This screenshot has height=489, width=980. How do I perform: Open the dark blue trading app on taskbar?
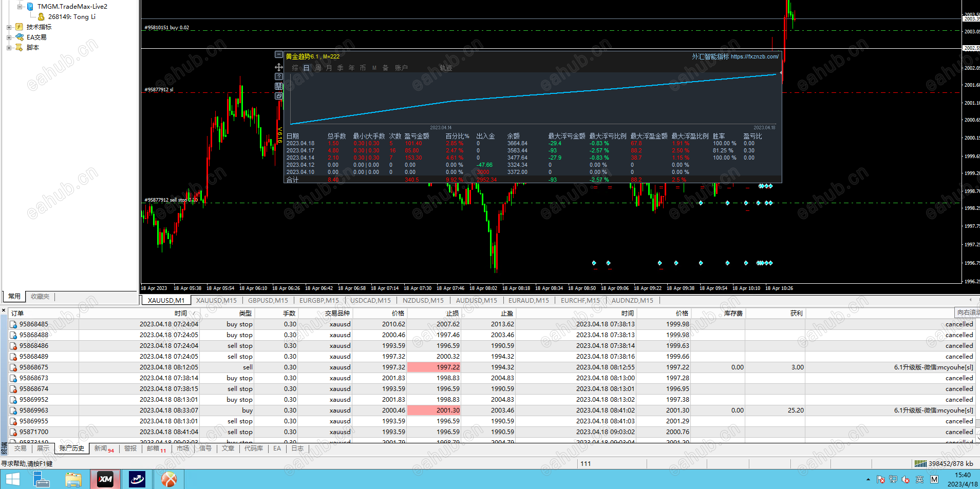coord(137,480)
